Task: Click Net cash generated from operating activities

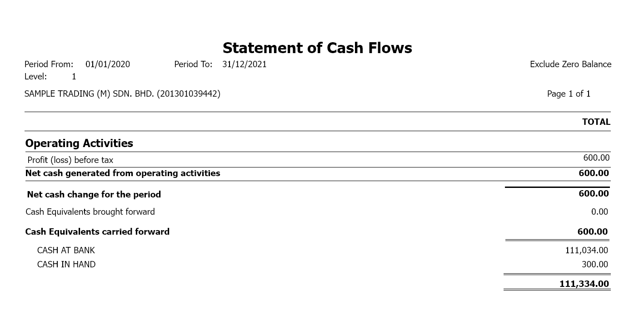Action: tap(123, 173)
